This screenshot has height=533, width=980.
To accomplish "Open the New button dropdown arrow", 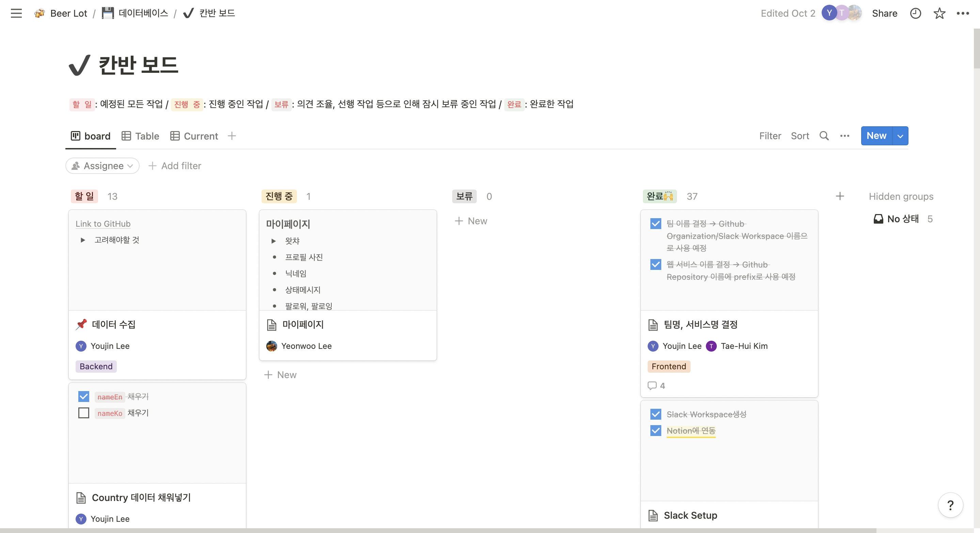I will point(900,136).
